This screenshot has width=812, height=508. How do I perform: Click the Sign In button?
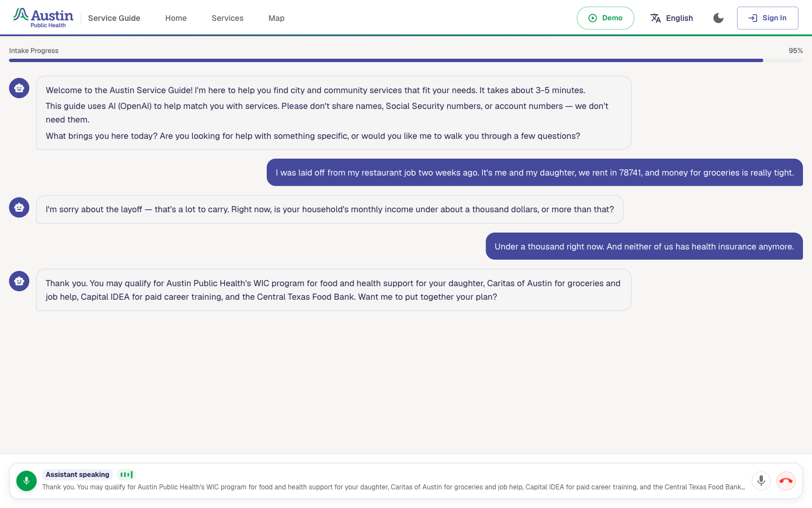tap(767, 18)
